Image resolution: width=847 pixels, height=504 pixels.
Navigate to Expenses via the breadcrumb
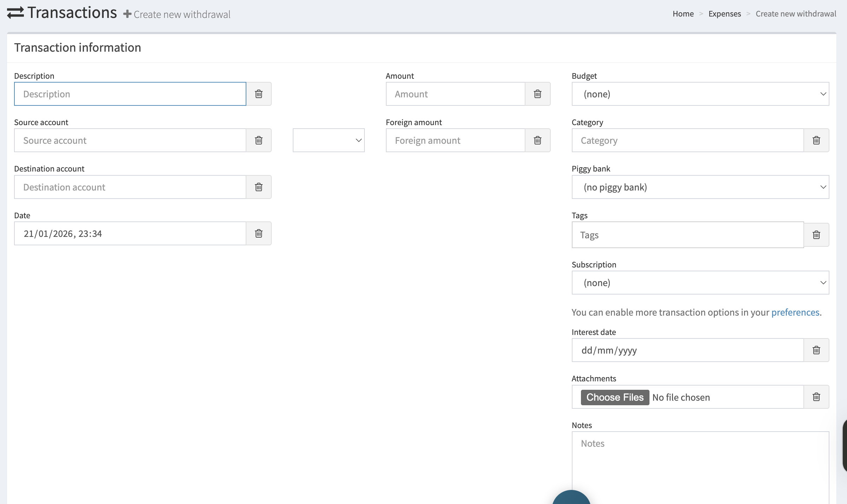click(724, 14)
